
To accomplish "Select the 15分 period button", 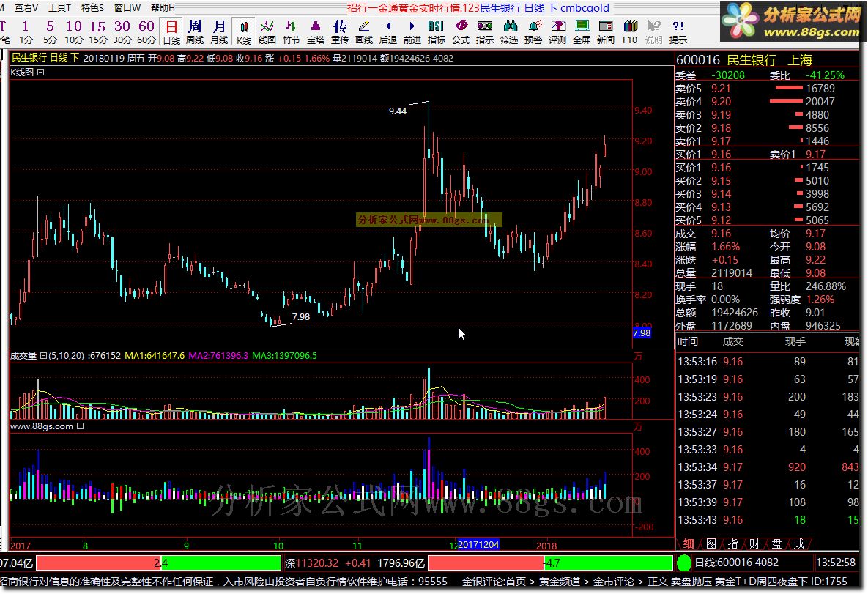I will point(97,32).
